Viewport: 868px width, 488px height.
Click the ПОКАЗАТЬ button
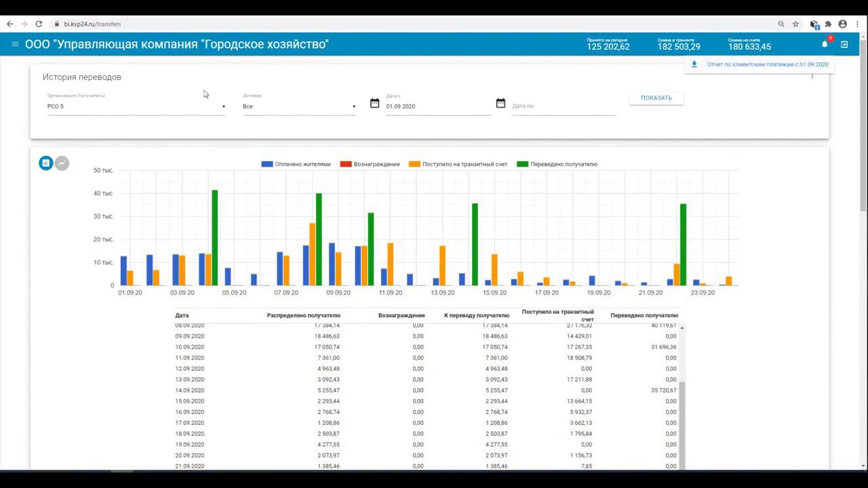(x=656, y=98)
